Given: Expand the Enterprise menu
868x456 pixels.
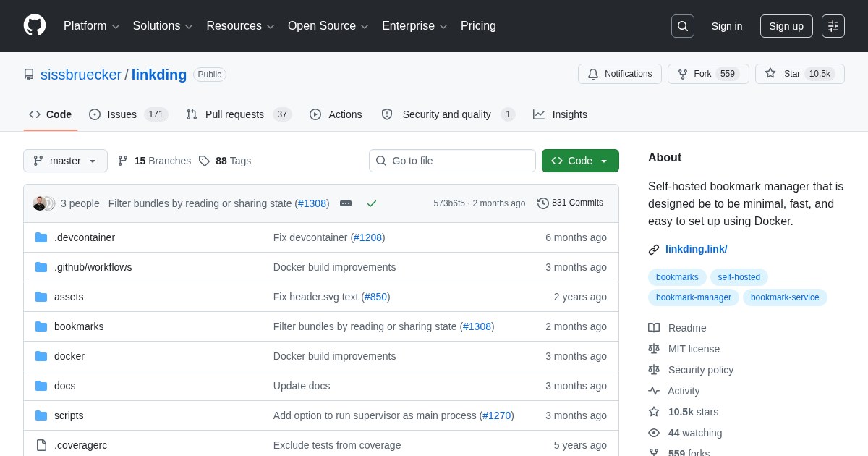Looking at the screenshot, I should pos(414,26).
